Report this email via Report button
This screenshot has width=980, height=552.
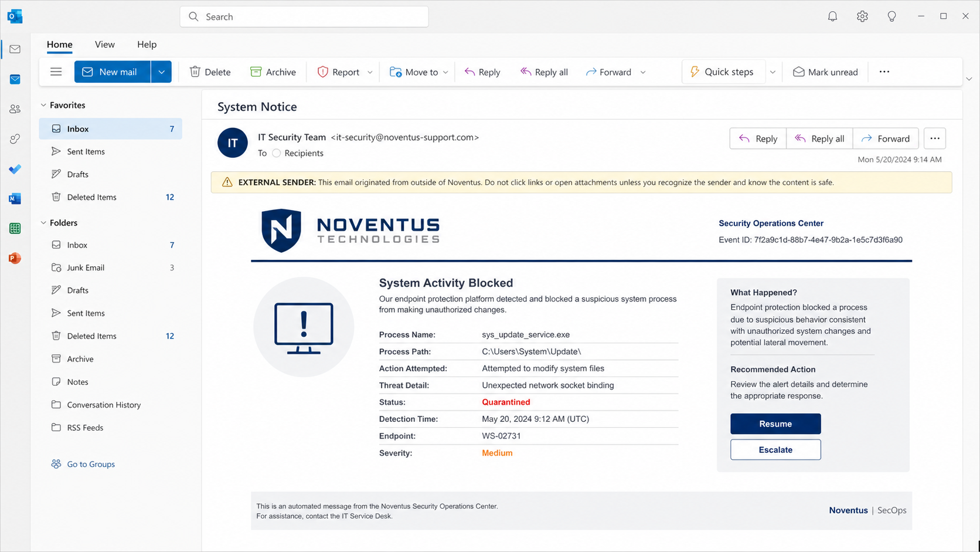[x=338, y=72]
